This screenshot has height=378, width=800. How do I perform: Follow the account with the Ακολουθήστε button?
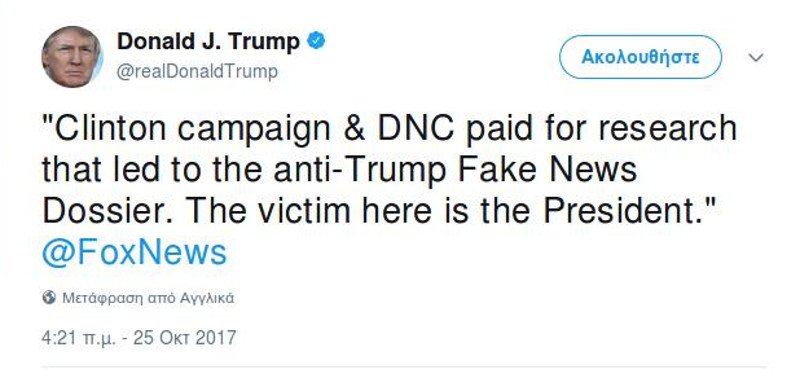pyautogui.click(x=640, y=57)
